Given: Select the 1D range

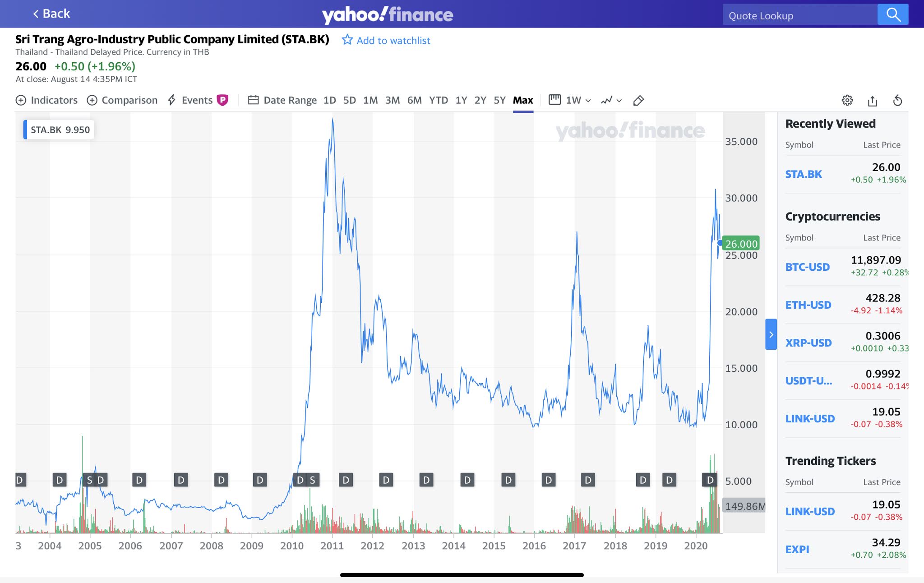Looking at the screenshot, I should pos(329,100).
